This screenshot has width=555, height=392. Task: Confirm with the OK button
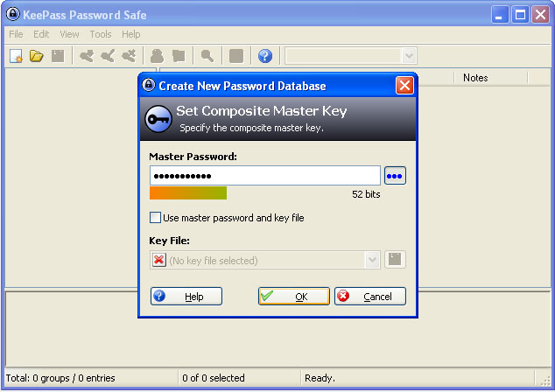point(294,296)
